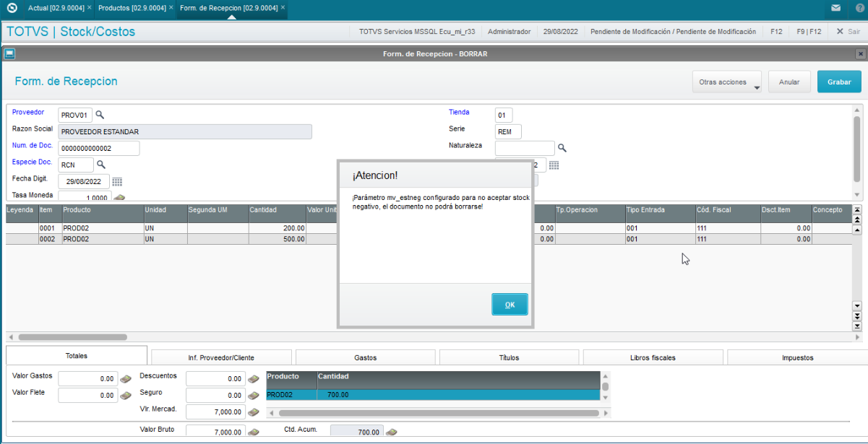Click the 29/08/2022 date in header bar

[x=560, y=32]
